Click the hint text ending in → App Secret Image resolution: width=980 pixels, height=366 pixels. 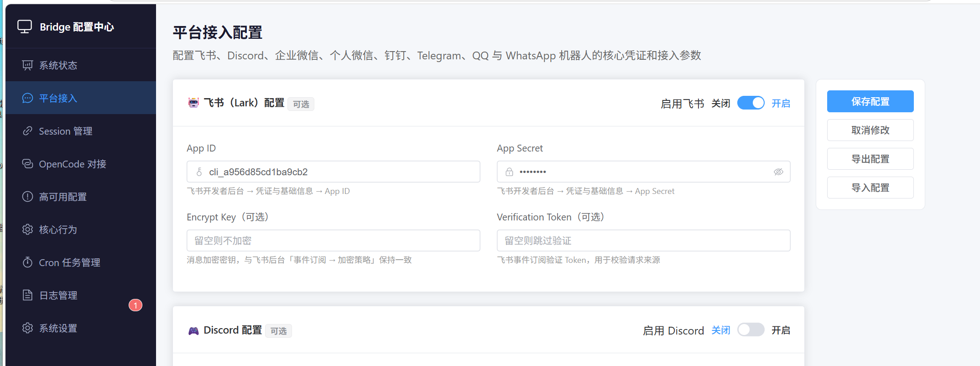click(586, 191)
